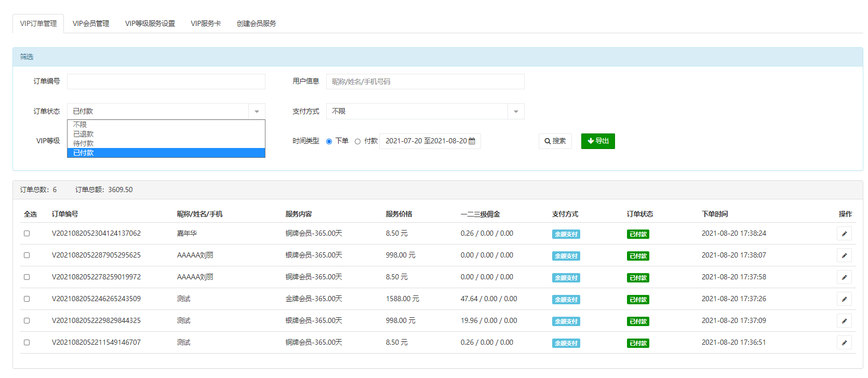Click timestamp 2021-08-20 17:37:26
The image size is (868, 378).
click(x=734, y=299)
